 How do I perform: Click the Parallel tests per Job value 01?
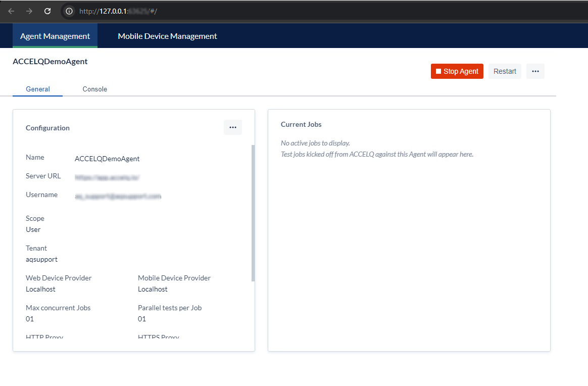click(142, 319)
